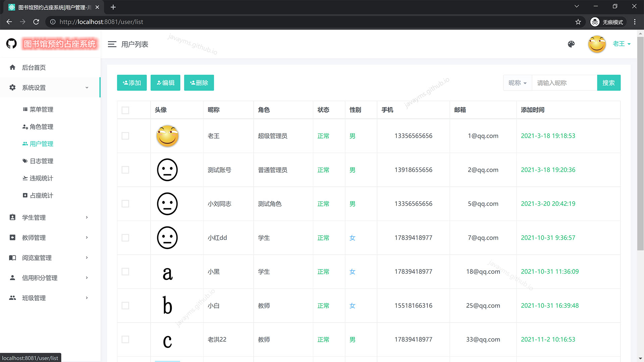Click the gear icon for 系统设置
The height and width of the screenshot is (362, 644).
coord(12,87)
